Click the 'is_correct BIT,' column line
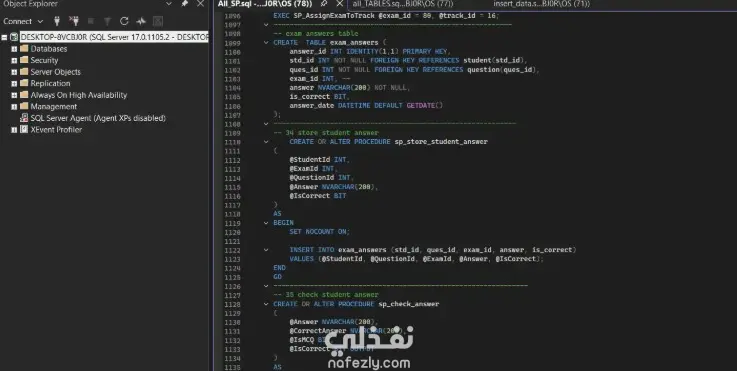This screenshot has width=737, height=371. pos(320,97)
